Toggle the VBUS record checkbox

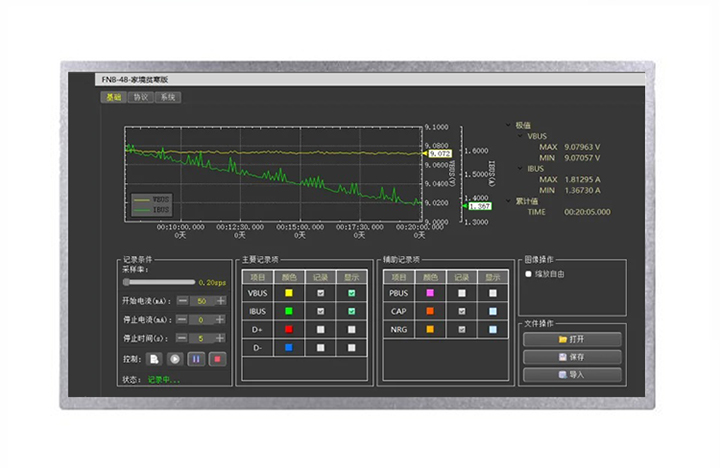coord(320,293)
